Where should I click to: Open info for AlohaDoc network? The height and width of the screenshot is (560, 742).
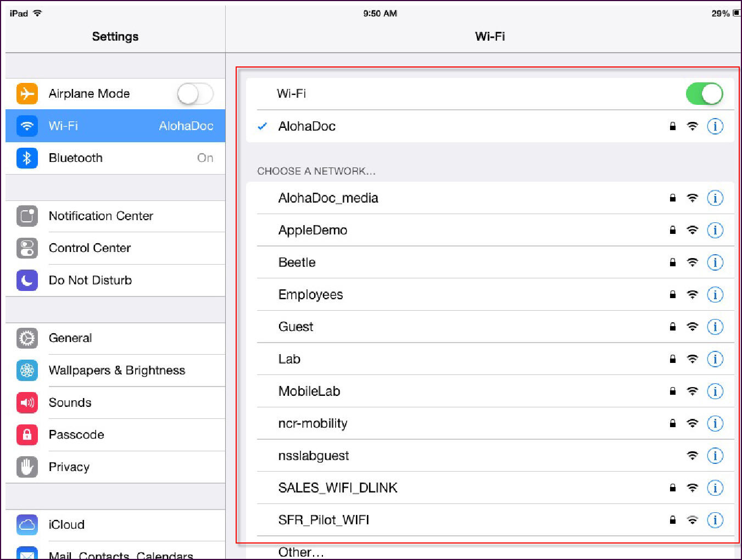pos(715,126)
